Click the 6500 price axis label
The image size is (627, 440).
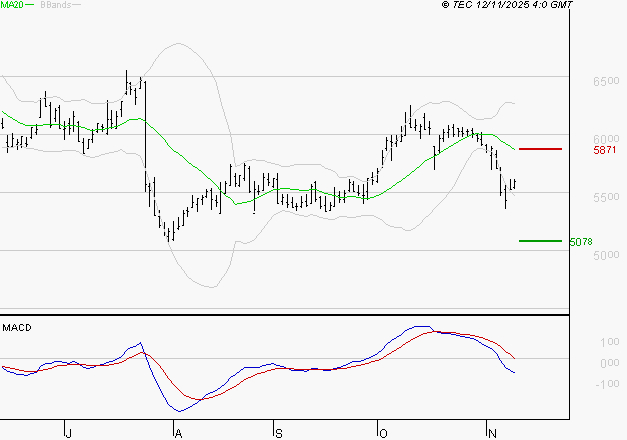(606, 81)
